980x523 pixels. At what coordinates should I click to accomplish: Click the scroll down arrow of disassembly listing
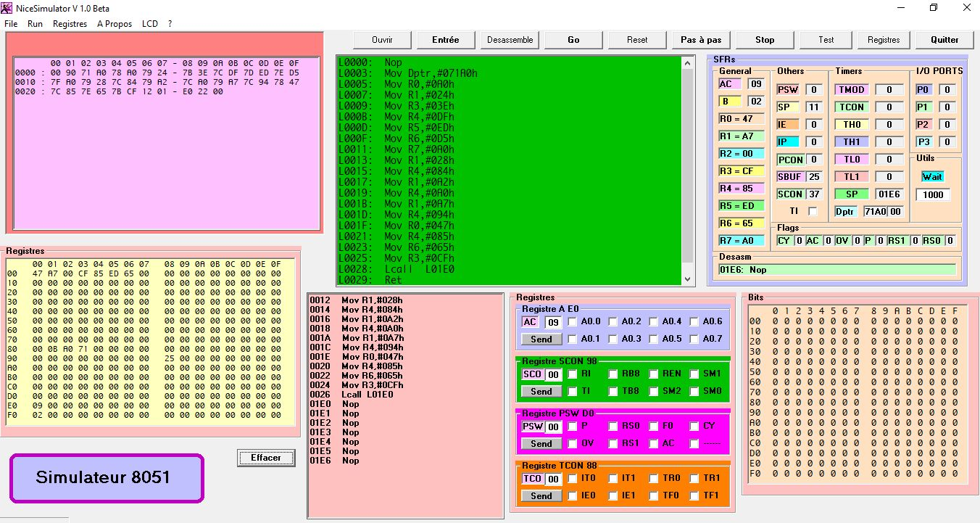[687, 279]
